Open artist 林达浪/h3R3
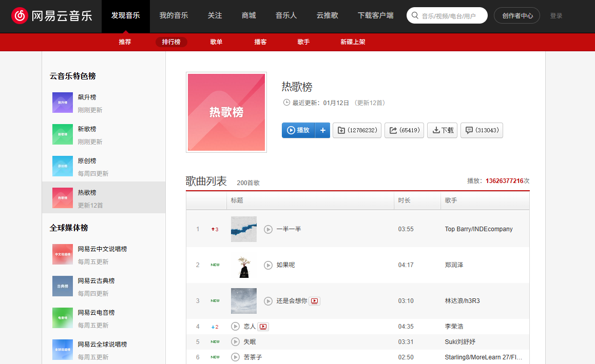This screenshot has width=595, height=364. (462, 301)
